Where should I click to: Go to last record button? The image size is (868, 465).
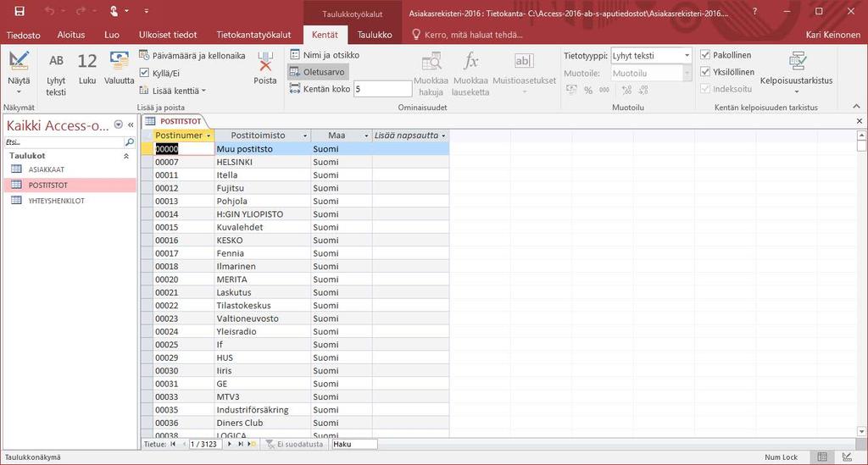[240, 444]
